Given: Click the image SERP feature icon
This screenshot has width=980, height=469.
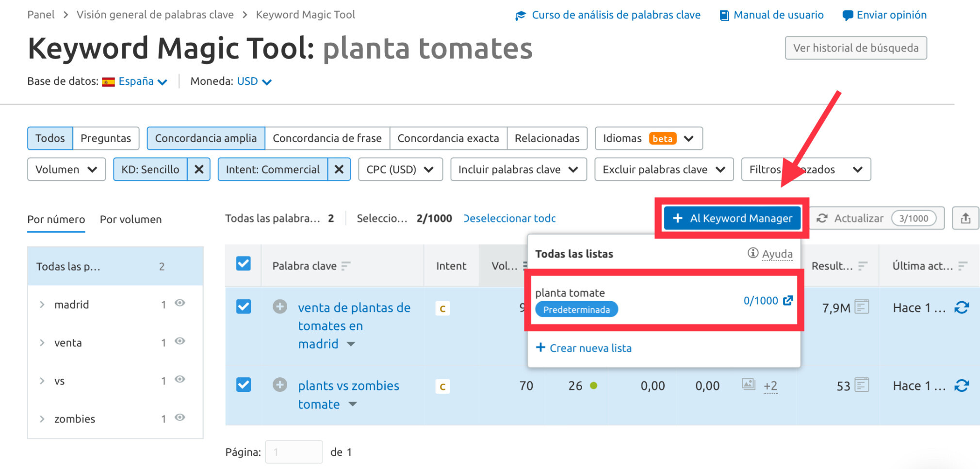Looking at the screenshot, I should coord(749,385).
